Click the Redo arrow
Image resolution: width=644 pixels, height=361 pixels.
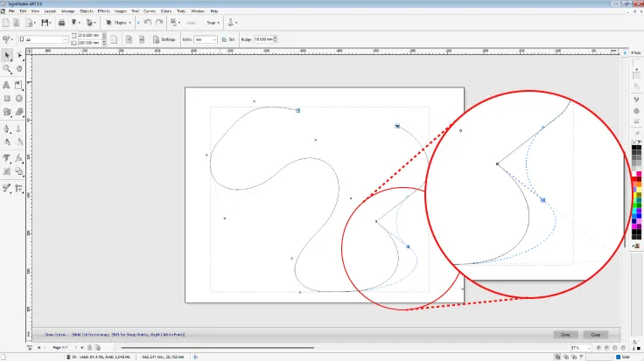159,23
